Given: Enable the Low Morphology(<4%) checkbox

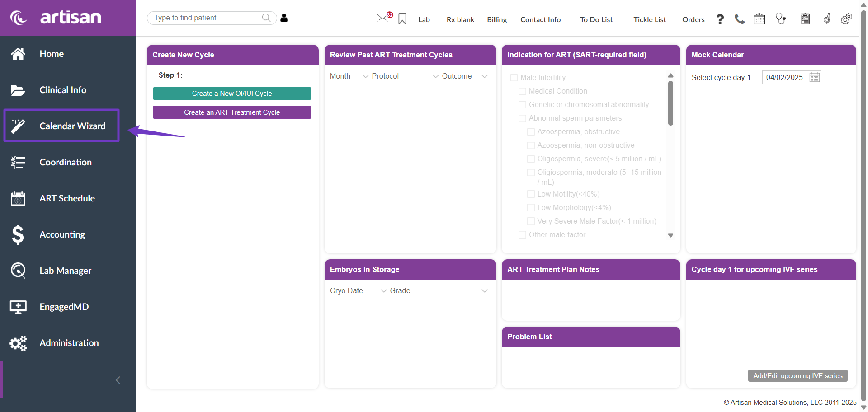Looking at the screenshot, I should pyautogui.click(x=531, y=208).
